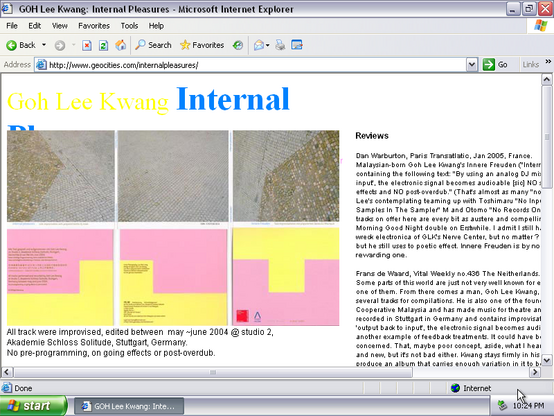Viewport: 554px width, 416px height.
Task: Expand the address bar dropdown
Action: 472,65
